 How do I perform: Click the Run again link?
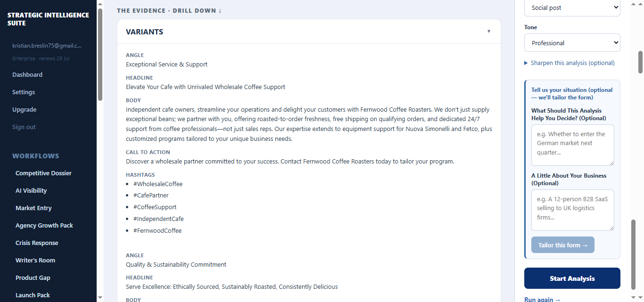(x=543, y=299)
